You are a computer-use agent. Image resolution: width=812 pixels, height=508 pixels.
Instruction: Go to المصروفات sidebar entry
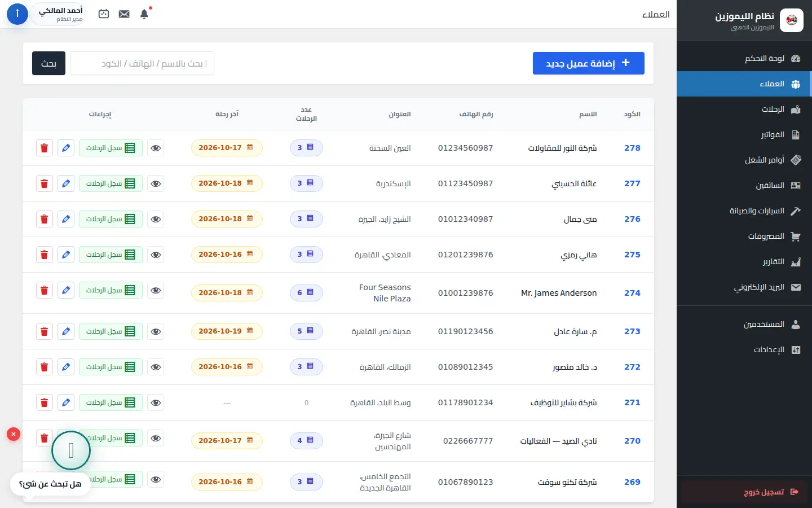coord(744,236)
